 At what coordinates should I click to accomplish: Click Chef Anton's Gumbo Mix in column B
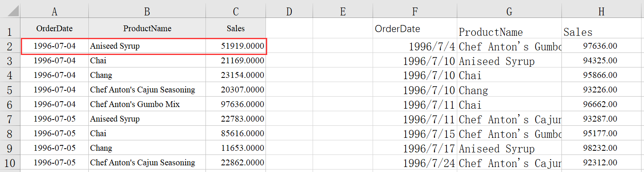coord(135,105)
